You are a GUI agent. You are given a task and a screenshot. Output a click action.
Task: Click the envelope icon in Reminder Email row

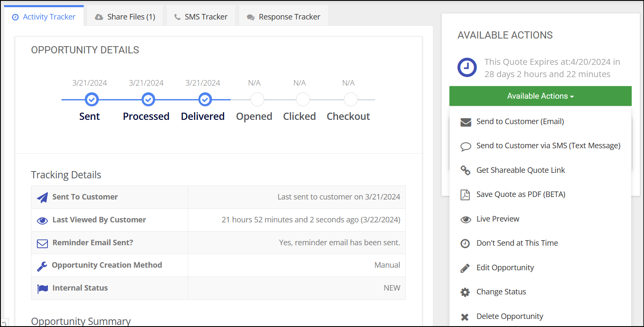[x=42, y=243]
